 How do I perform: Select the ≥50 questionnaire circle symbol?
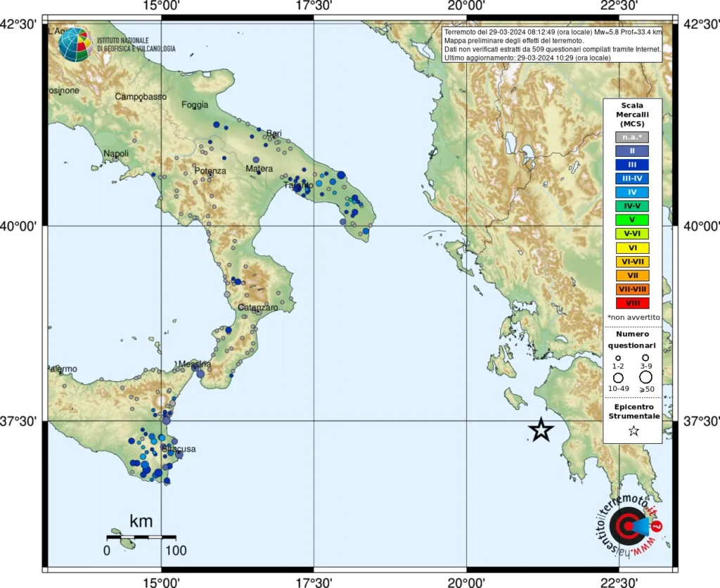[646, 377]
